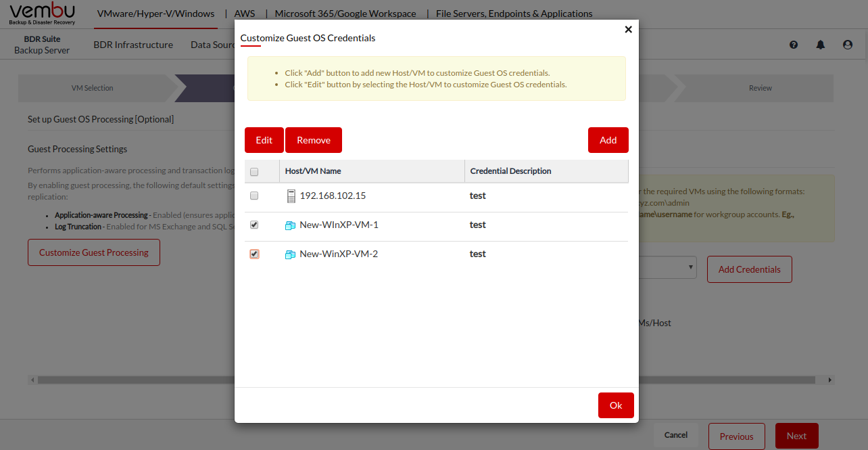Switch to the AWS tab
The width and height of the screenshot is (868, 450).
(245, 14)
